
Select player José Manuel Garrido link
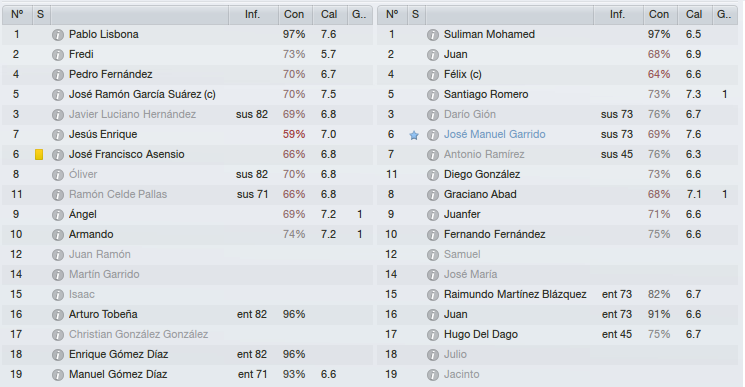pos(495,134)
